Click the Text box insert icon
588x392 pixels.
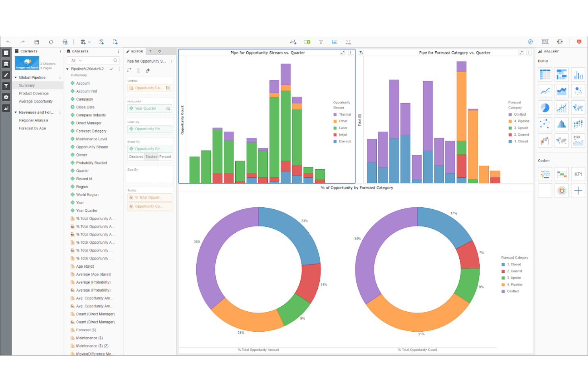tap(321, 42)
